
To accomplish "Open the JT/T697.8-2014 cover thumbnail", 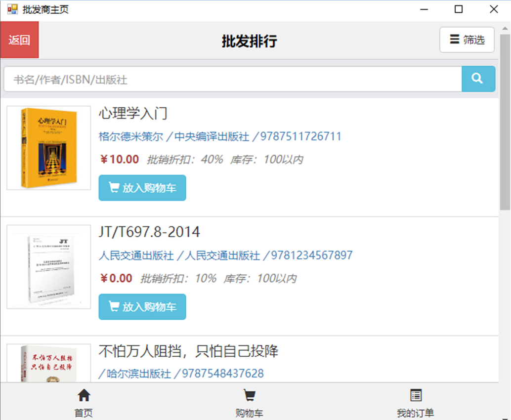I will pyautogui.click(x=48, y=266).
